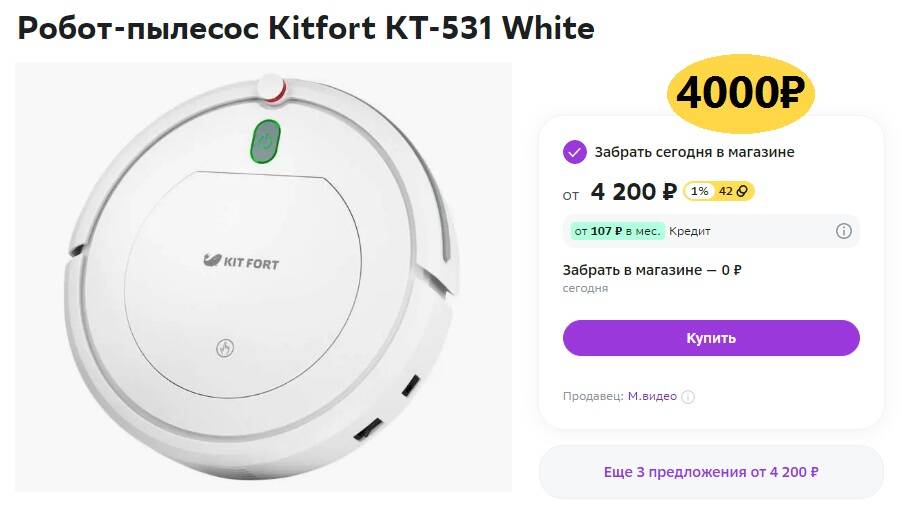
Task: Open the М.видео seller link
Action: tap(651, 397)
